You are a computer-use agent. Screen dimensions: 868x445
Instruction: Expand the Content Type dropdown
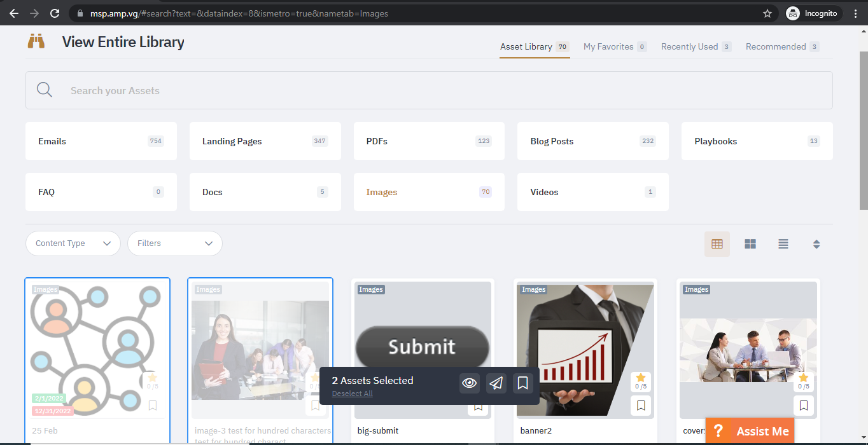tap(73, 243)
